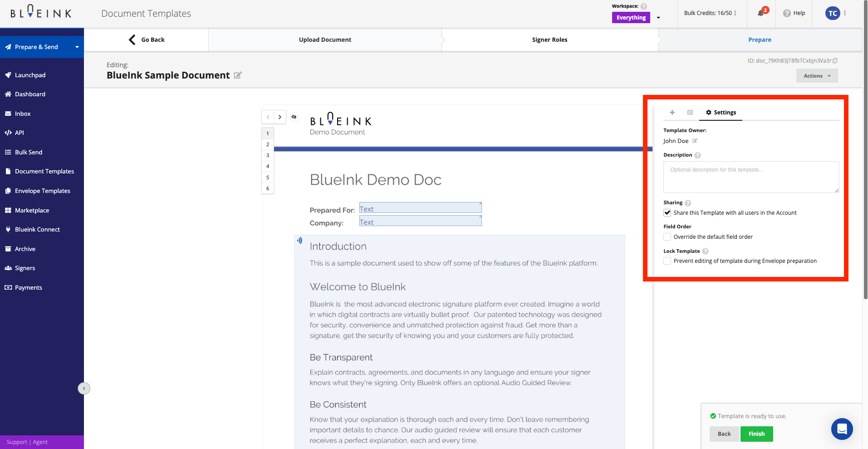Click audio guided review speaker icon
The height and width of the screenshot is (449, 868).
tap(300, 241)
